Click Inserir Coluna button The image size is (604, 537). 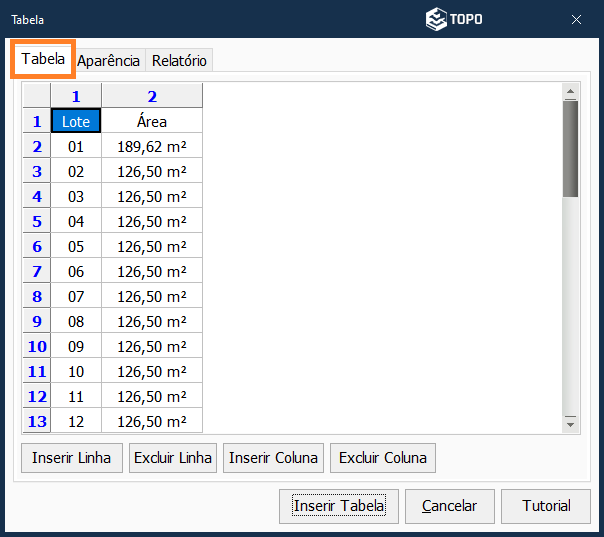(x=274, y=458)
